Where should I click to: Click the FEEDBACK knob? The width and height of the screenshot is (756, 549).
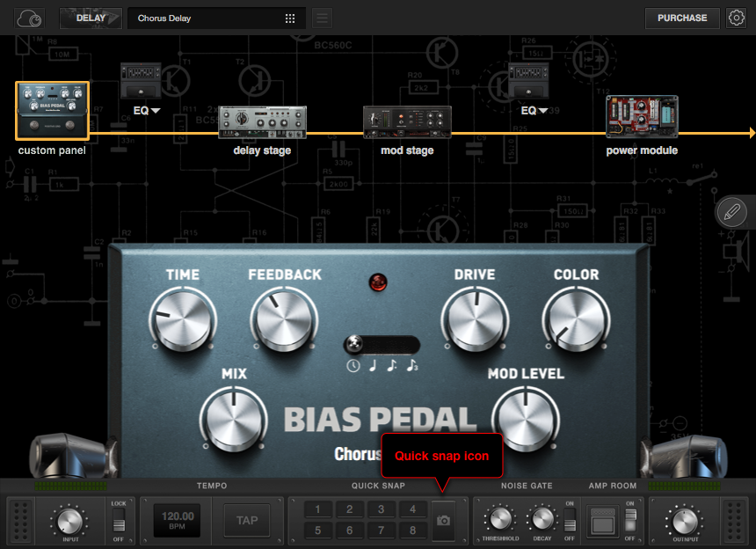284,319
